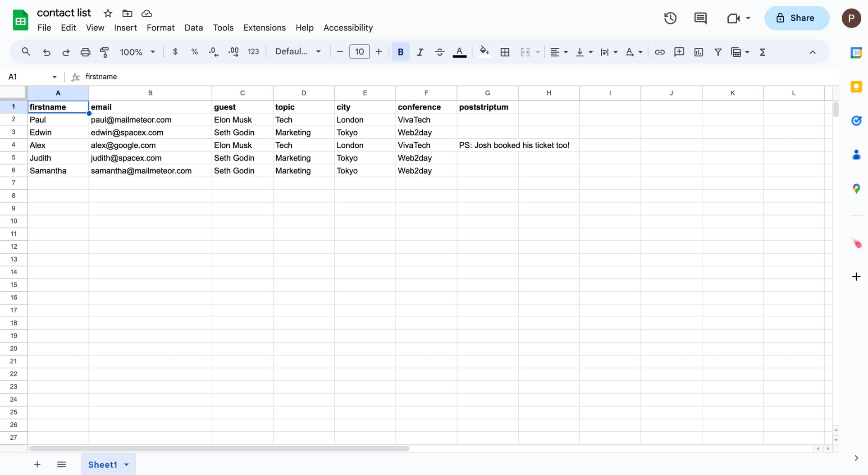Open text rotation dropdown

tap(634, 52)
